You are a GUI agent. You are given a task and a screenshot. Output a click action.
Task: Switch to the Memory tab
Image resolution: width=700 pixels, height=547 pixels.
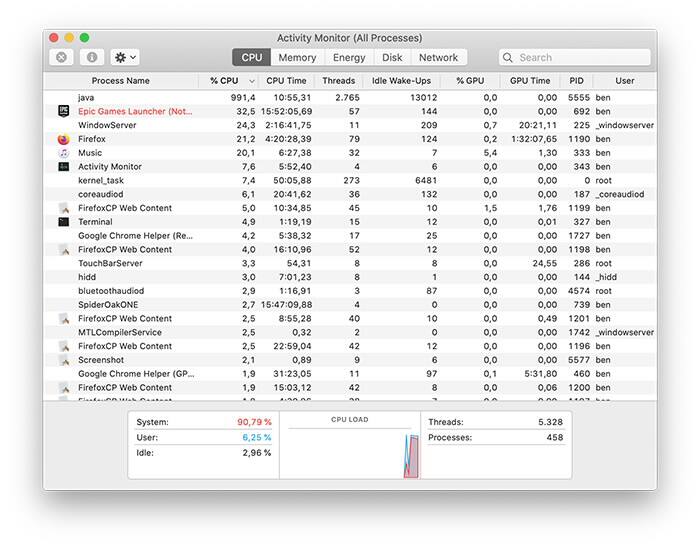(297, 57)
